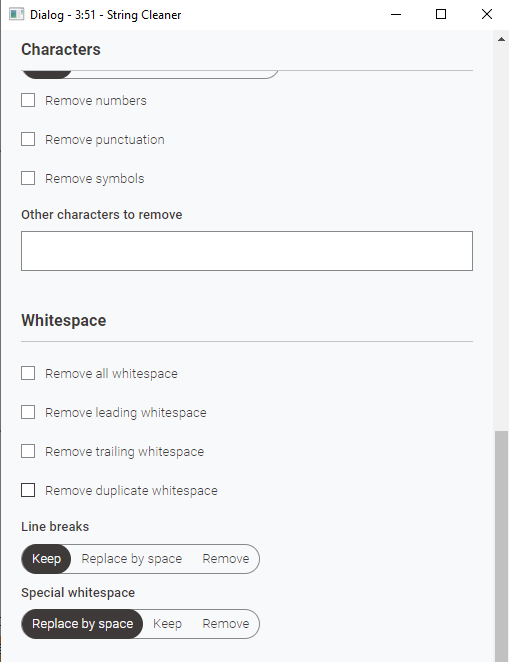Select Replace by space for Special whitespace
The height and width of the screenshot is (662, 509).
83,624
